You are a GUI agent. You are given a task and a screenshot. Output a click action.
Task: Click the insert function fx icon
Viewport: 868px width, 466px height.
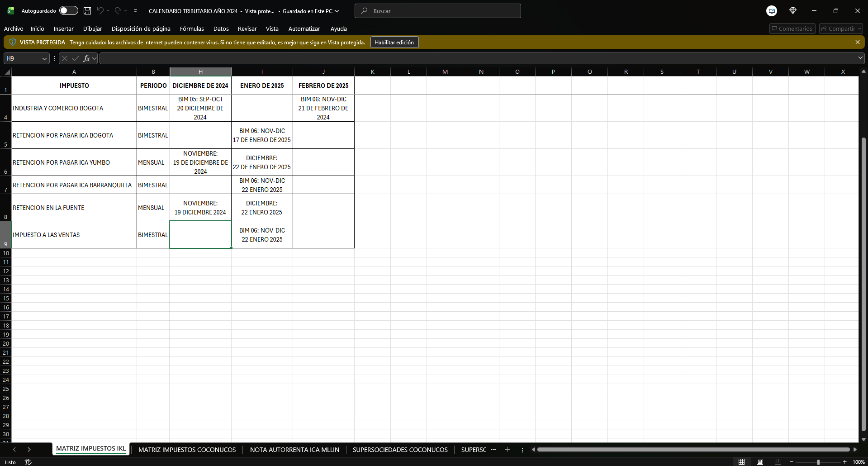[86, 58]
